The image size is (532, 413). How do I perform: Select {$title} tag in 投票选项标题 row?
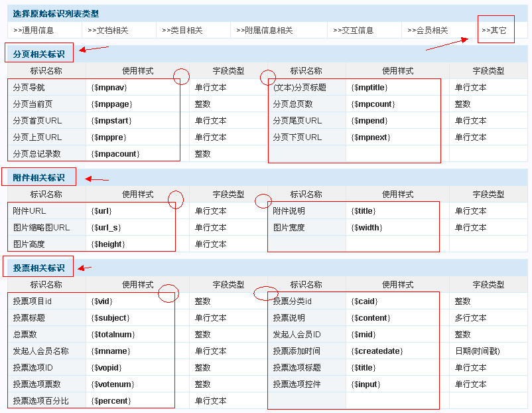(x=364, y=368)
